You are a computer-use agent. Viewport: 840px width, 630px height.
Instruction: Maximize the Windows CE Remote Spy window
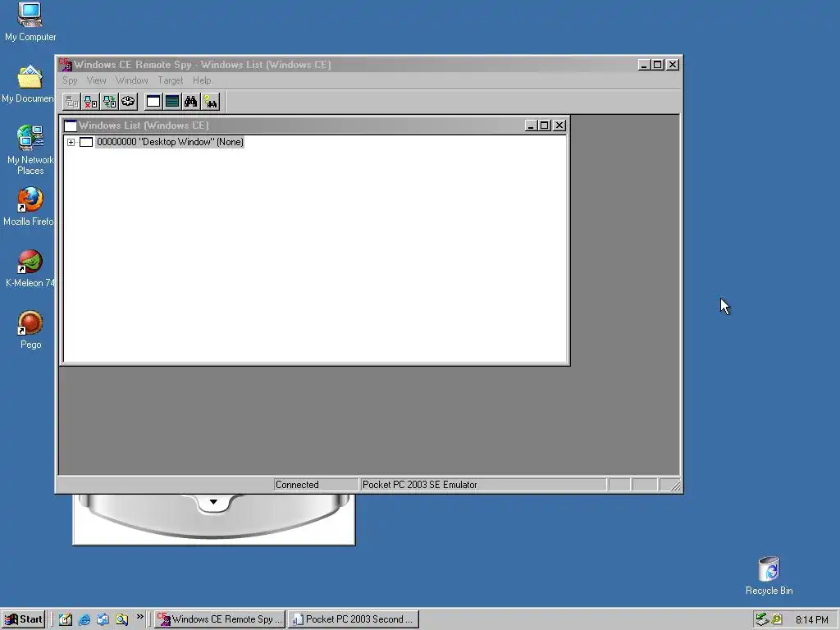[x=657, y=65]
